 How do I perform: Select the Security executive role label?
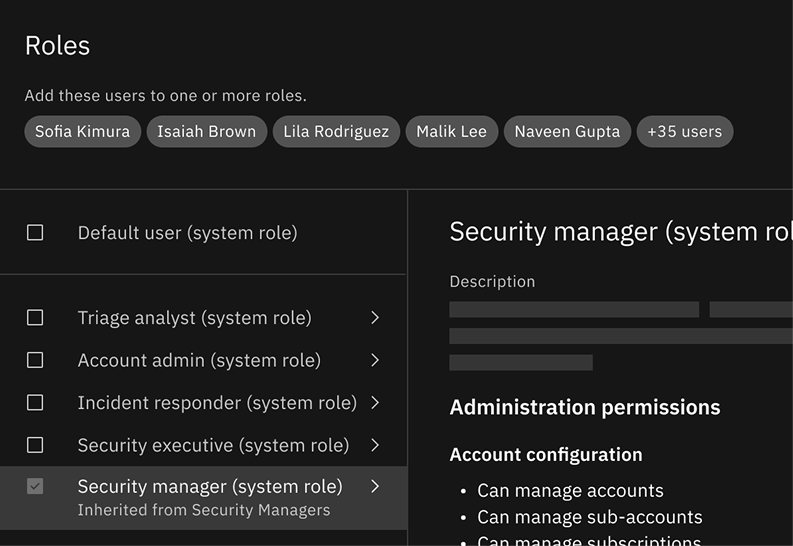click(213, 445)
